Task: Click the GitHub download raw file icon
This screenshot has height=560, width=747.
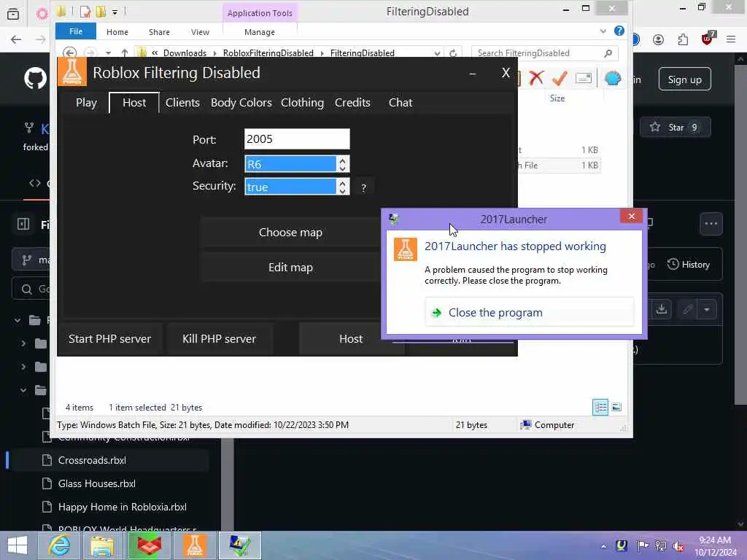Action: [x=661, y=309]
